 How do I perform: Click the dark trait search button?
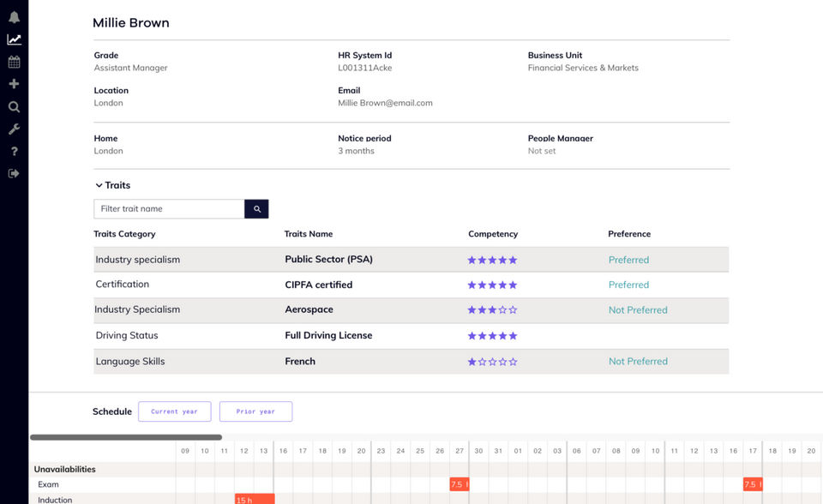point(256,209)
